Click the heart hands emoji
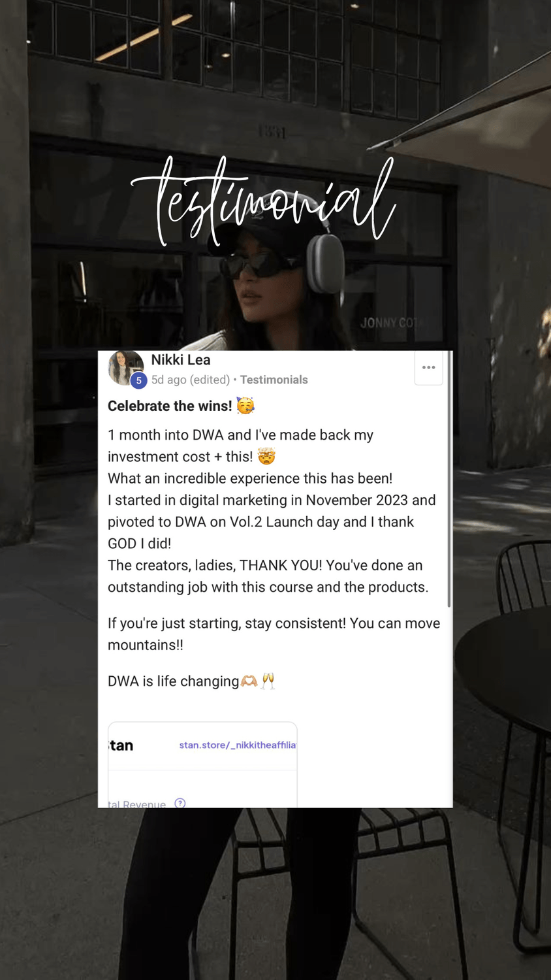The height and width of the screenshot is (980, 551). (249, 681)
